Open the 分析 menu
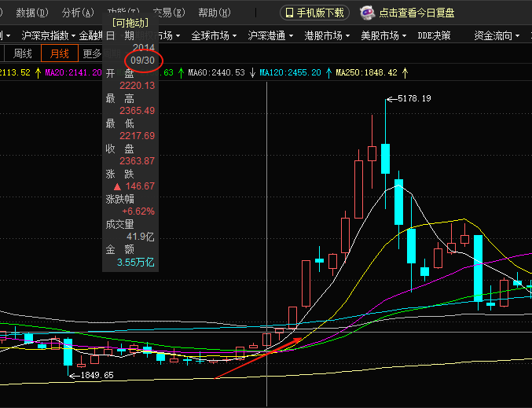The image size is (532, 408). 76,13
